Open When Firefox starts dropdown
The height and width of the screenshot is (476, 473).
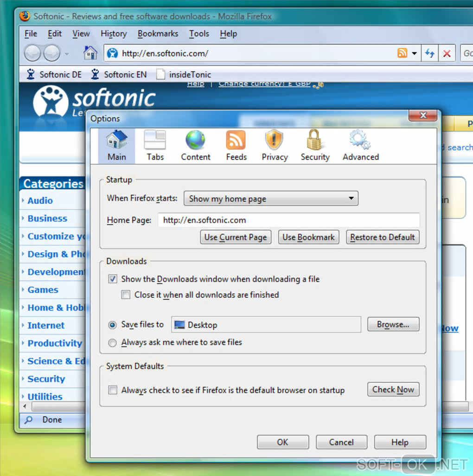271,199
